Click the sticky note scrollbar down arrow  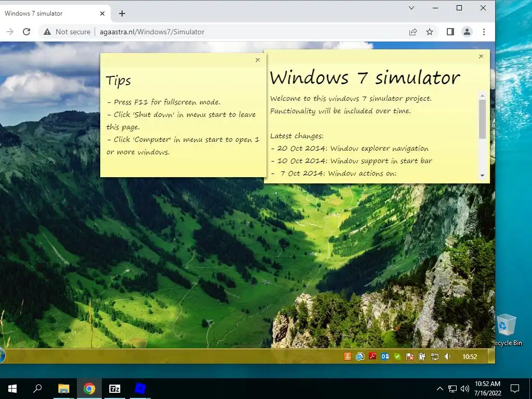(x=482, y=176)
